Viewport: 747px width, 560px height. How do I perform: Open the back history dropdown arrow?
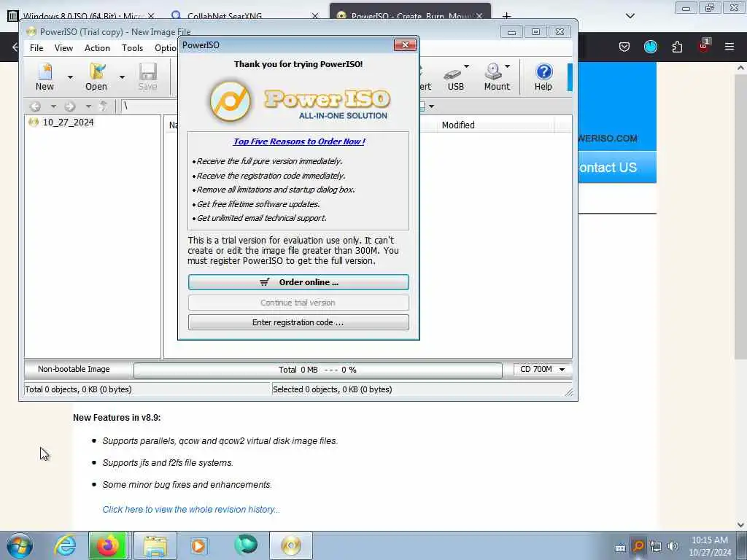pyautogui.click(x=53, y=106)
